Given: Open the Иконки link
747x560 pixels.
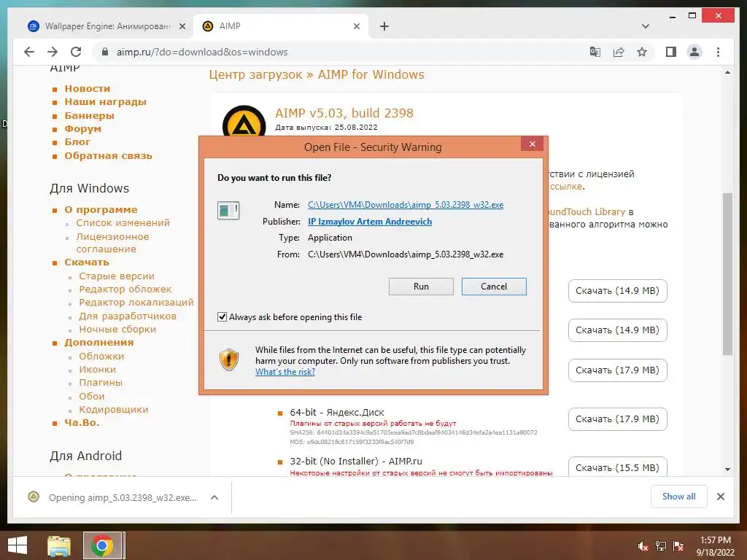Looking at the screenshot, I should point(97,369).
